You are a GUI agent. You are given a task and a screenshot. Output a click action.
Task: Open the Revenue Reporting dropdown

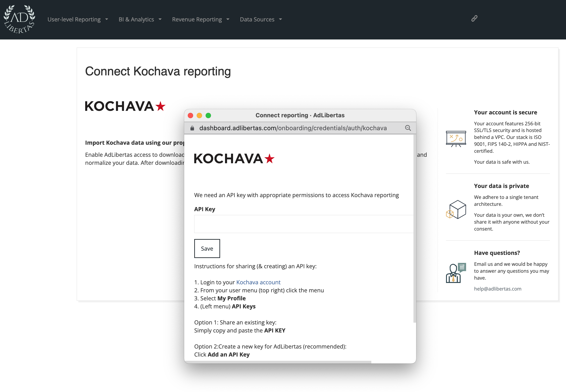pyautogui.click(x=200, y=19)
